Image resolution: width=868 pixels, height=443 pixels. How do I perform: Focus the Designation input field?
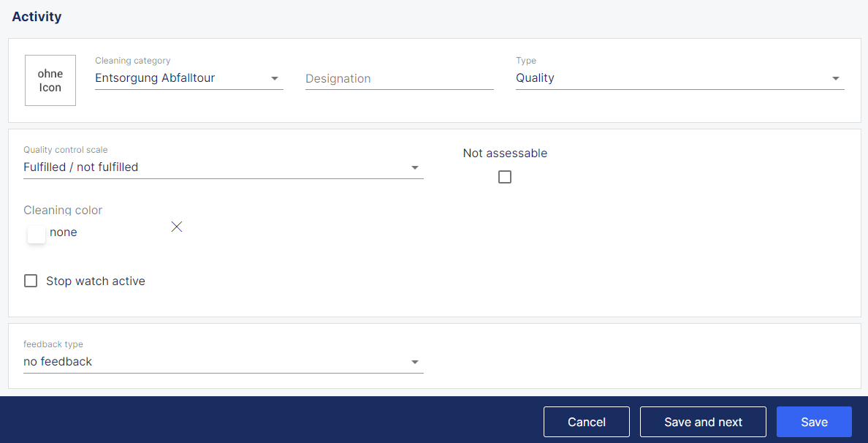399,79
